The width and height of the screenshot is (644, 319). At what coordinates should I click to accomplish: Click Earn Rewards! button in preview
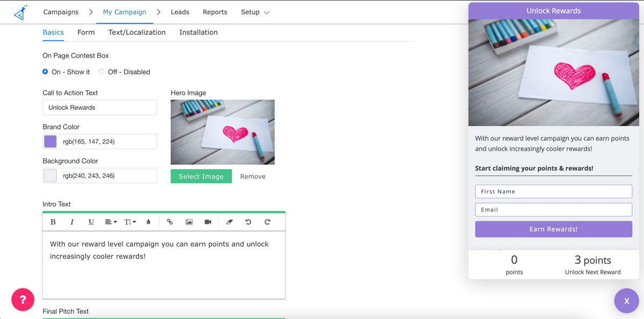553,229
